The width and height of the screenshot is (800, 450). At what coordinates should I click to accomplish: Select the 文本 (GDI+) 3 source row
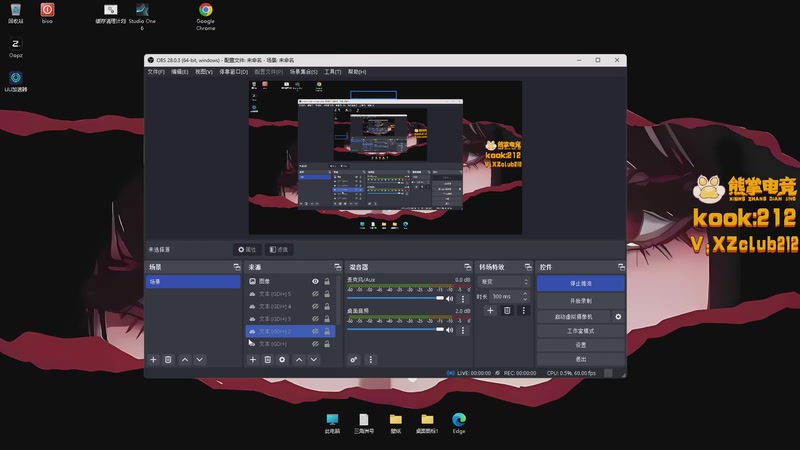click(290, 319)
